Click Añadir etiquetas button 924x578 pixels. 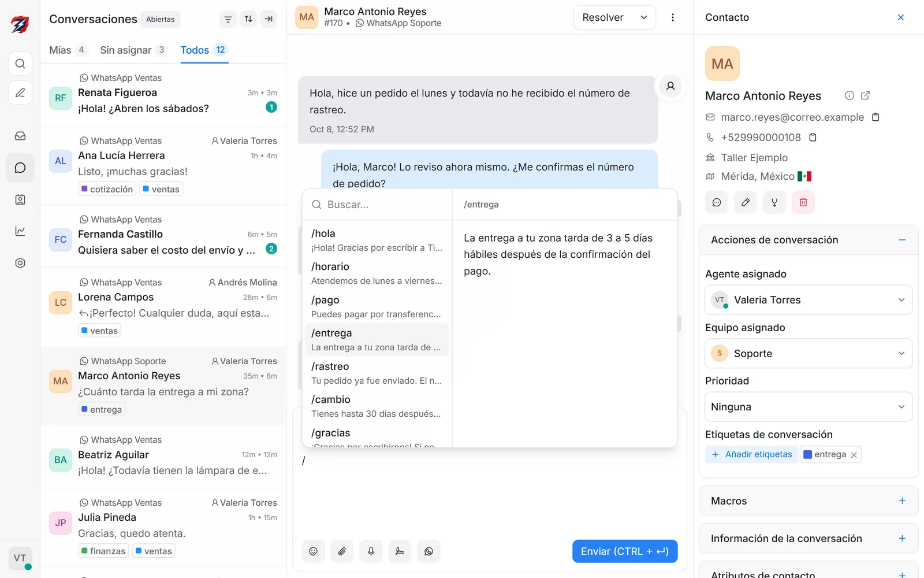coord(751,454)
